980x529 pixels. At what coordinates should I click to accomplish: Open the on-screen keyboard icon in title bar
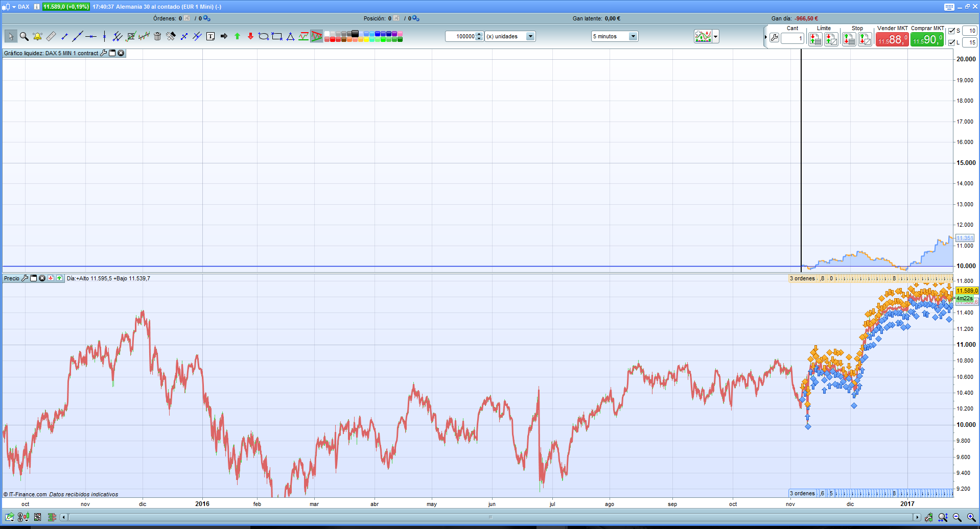[949, 7]
